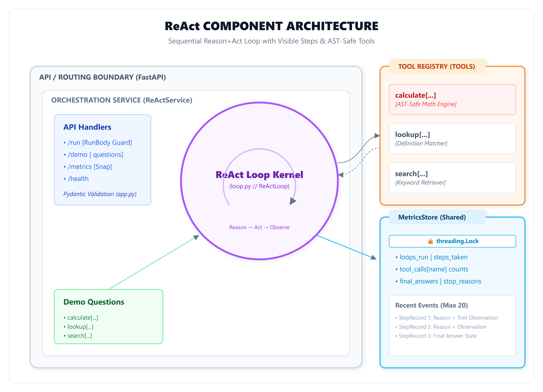
Task: Select StepRecord 1: Reason + Tool Observation
Action: pyautogui.click(x=446, y=318)
